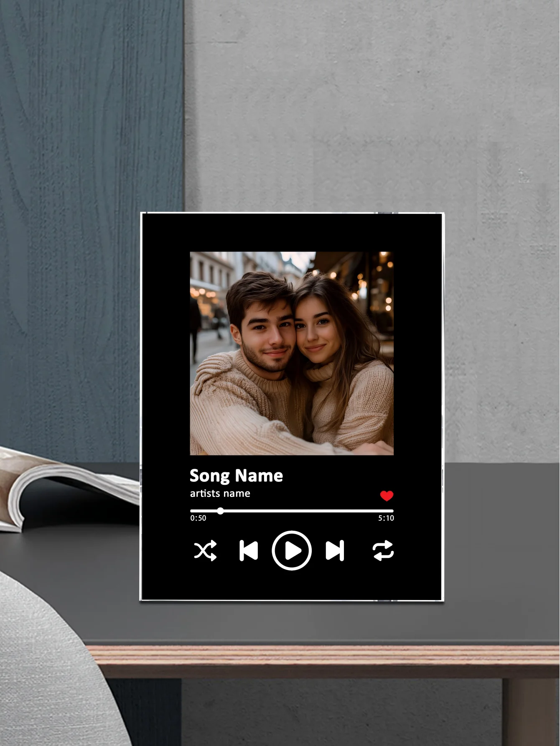Skip to the next track
The width and height of the screenshot is (560, 746).
(x=335, y=550)
